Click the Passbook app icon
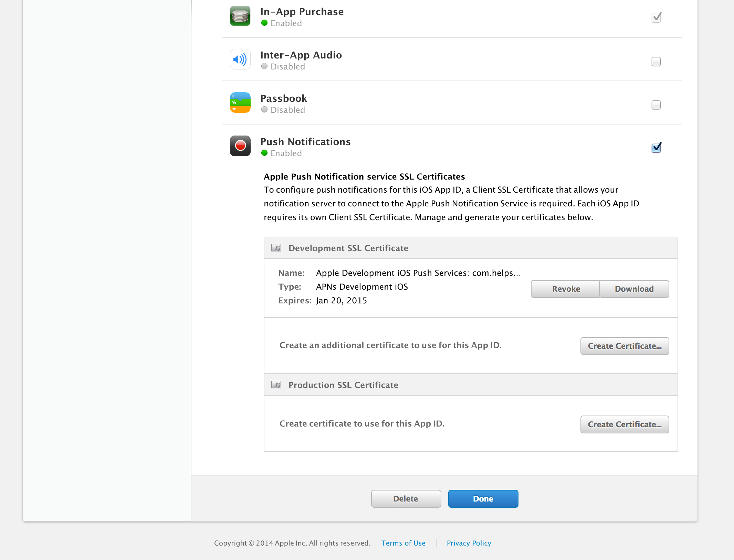The image size is (734, 560). (x=240, y=103)
